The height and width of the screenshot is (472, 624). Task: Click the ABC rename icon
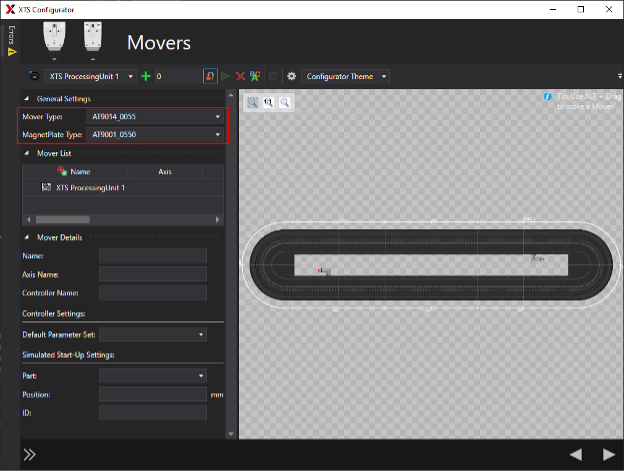click(x=255, y=76)
